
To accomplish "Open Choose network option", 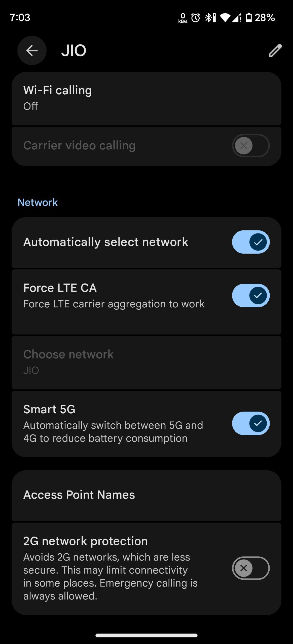I will pyautogui.click(x=146, y=362).
